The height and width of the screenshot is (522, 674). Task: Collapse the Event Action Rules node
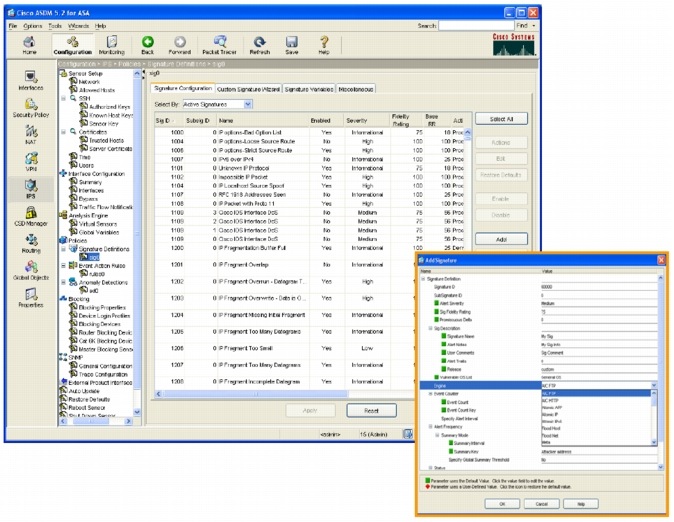point(64,265)
